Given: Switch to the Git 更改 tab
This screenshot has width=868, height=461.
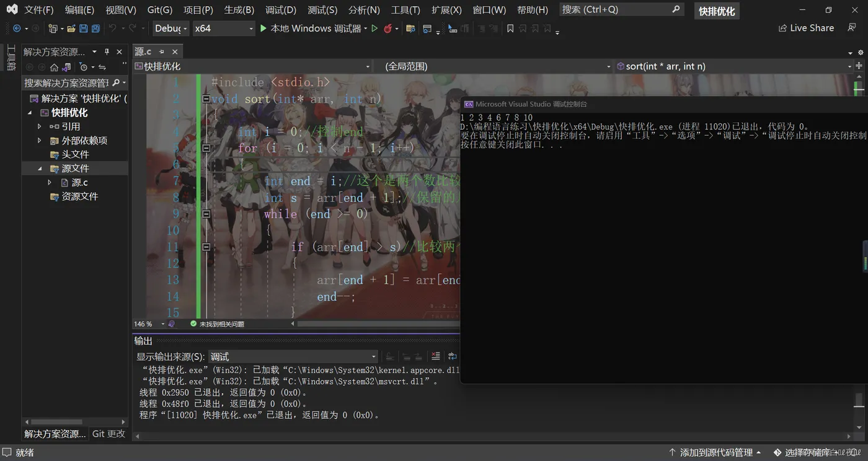Looking at the screenshot, I should [x=108, y=434].
